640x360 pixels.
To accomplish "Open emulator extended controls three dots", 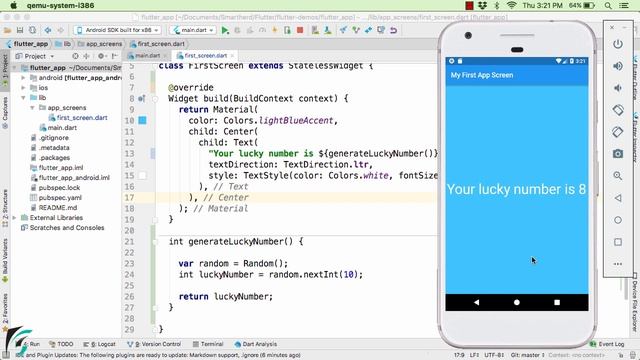I will point(618,264).
